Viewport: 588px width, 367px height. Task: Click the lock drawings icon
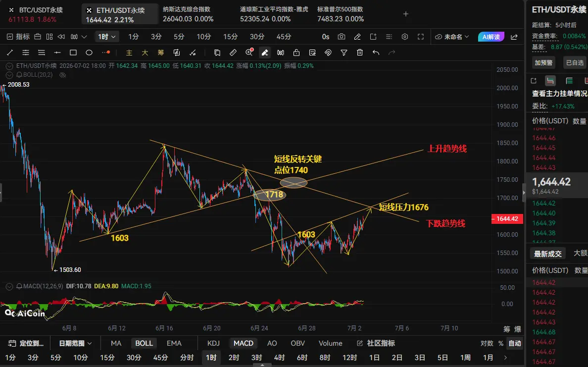coord(296,52)
